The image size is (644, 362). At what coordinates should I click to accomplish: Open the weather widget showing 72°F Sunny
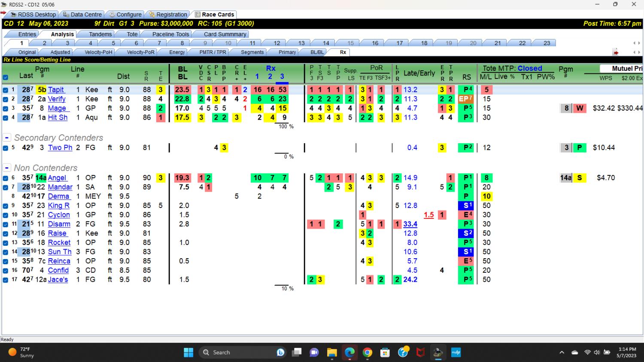[21, 352]
